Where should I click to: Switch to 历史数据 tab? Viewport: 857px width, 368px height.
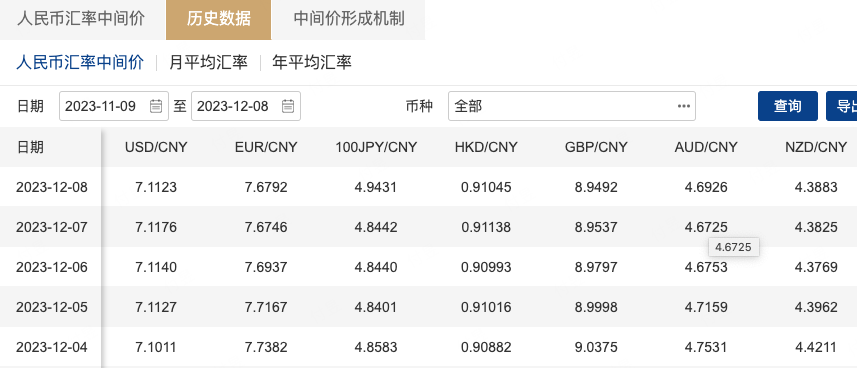pyautogui.click(x=219, y=20)
